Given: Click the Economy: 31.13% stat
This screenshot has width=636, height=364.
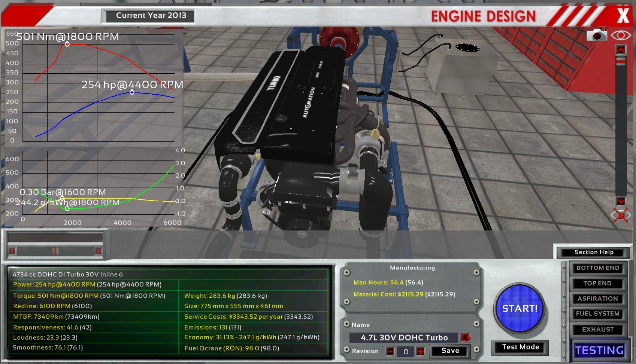Looking at the screenshot, I should click(x=252, y=337).
